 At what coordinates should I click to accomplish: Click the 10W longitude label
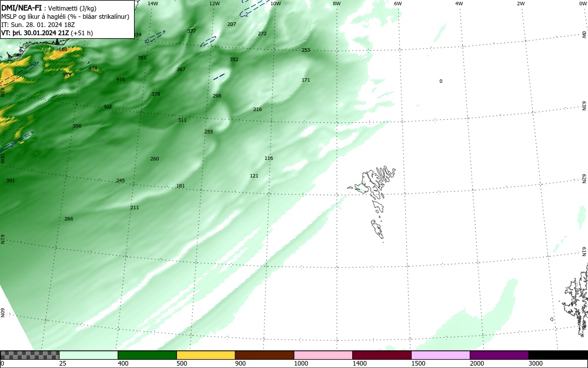coord(276,4)
